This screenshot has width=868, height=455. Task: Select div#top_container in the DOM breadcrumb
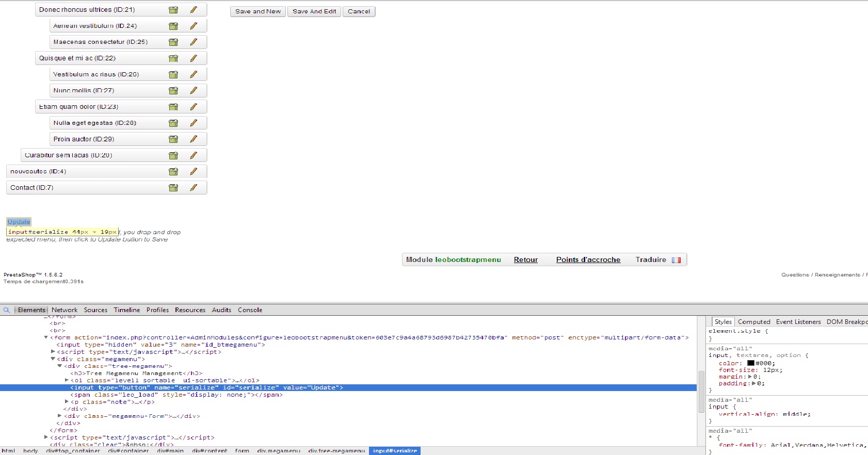[73, 451]
